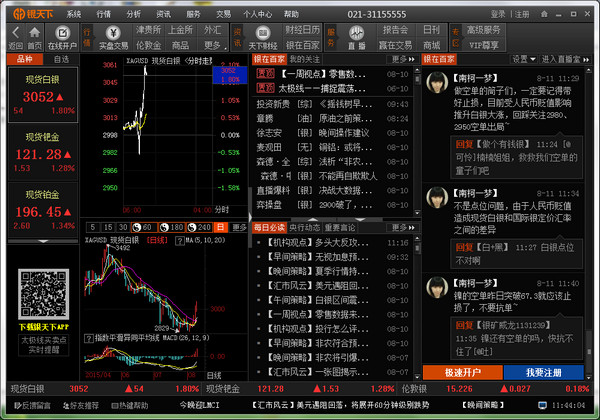This screenshot has height=420, width=600.
Task: Select the 15 minute timeframe
Action: 108,227
